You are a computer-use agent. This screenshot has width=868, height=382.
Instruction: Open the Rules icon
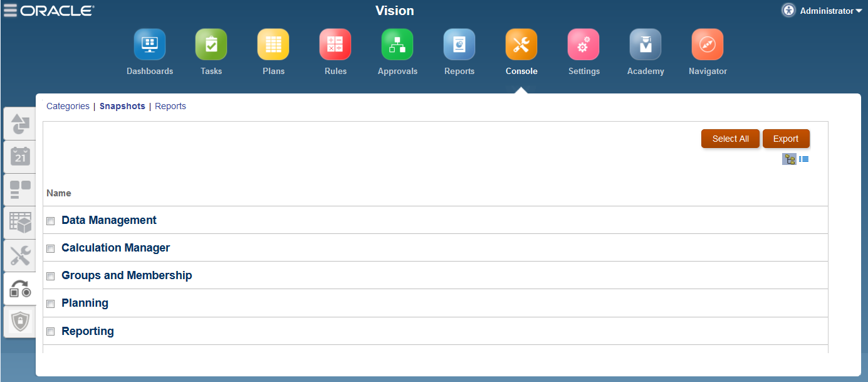click(x=335, y=45)
